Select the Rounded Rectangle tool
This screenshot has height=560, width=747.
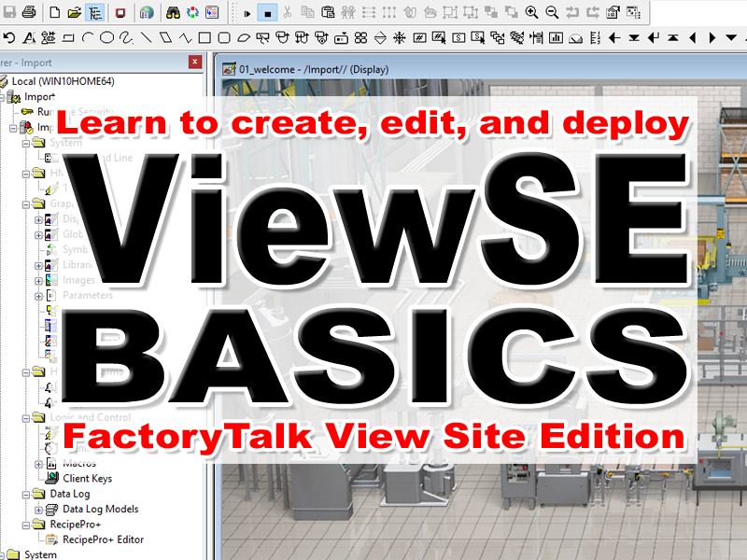(x=224, y=37)
